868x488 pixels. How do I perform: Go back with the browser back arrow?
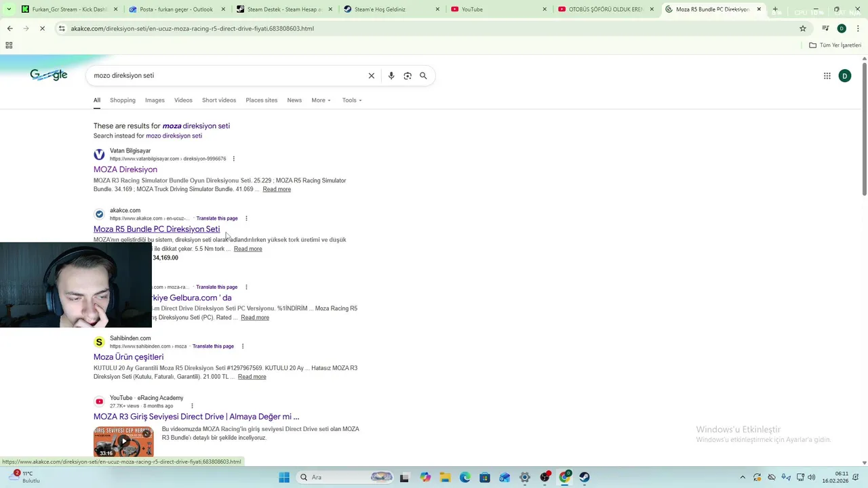(x=9, y=28)
